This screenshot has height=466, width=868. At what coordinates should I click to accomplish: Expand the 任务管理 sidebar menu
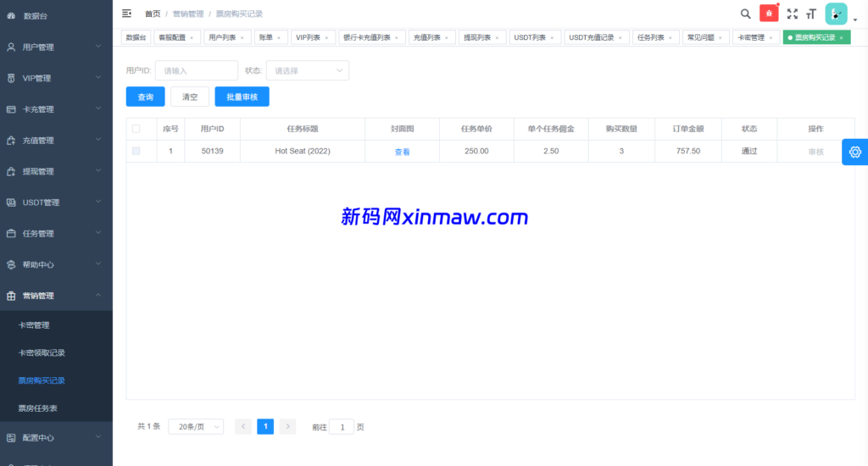click(98, 232)
